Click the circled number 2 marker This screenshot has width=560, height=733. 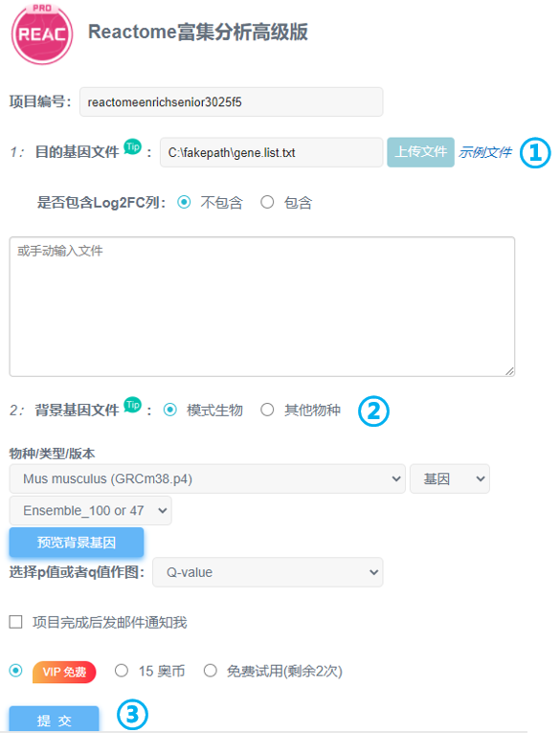click(373, 411)
